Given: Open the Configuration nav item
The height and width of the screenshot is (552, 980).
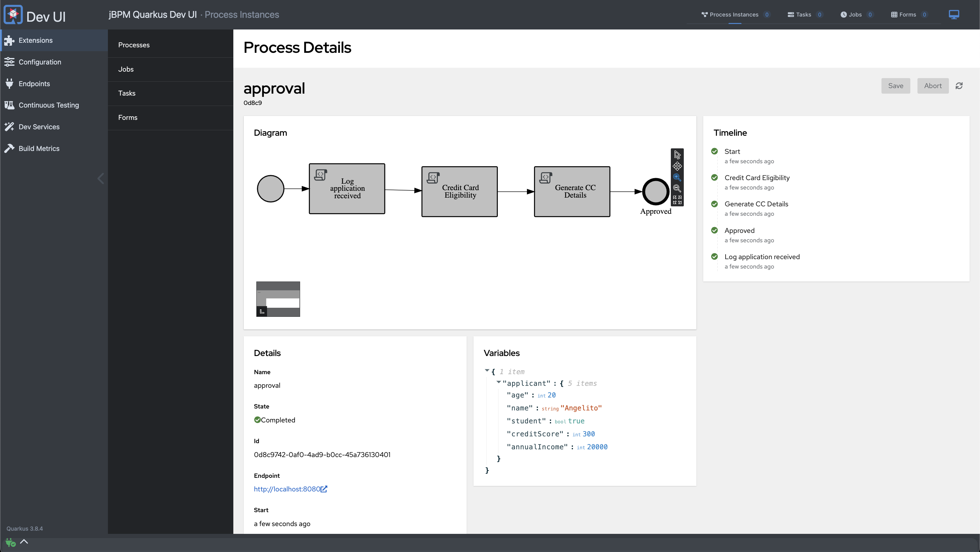Looking at the screenshot, I should coord(54,62).
